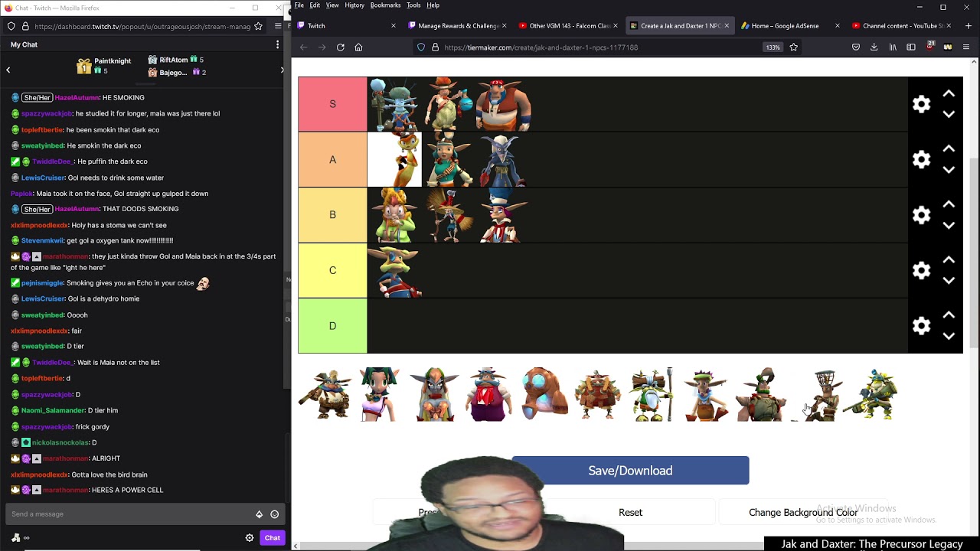980x551 pixels.
Task: Open Tools menu in Firefox
Action: point(413,5)
